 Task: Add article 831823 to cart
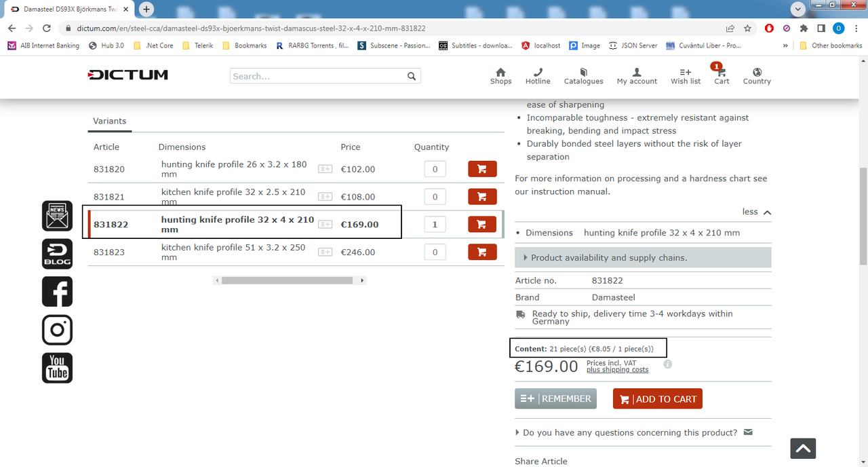pos(482,252)
